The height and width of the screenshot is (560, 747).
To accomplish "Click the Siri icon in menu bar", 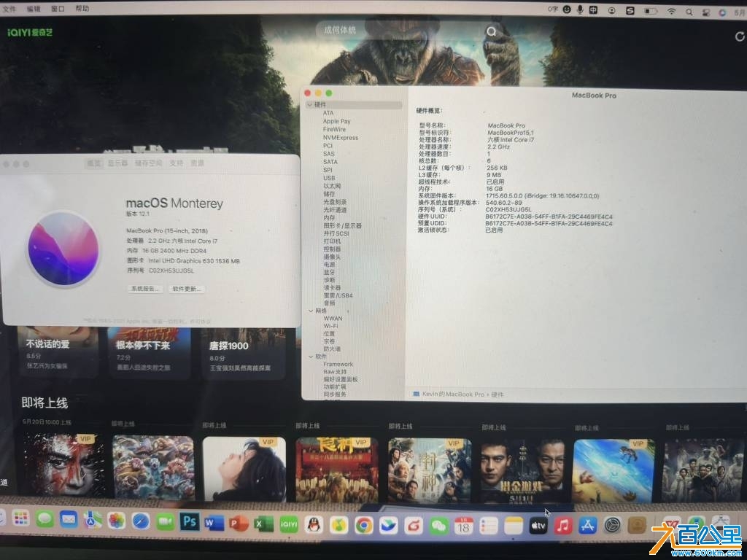I will point(722,13).
